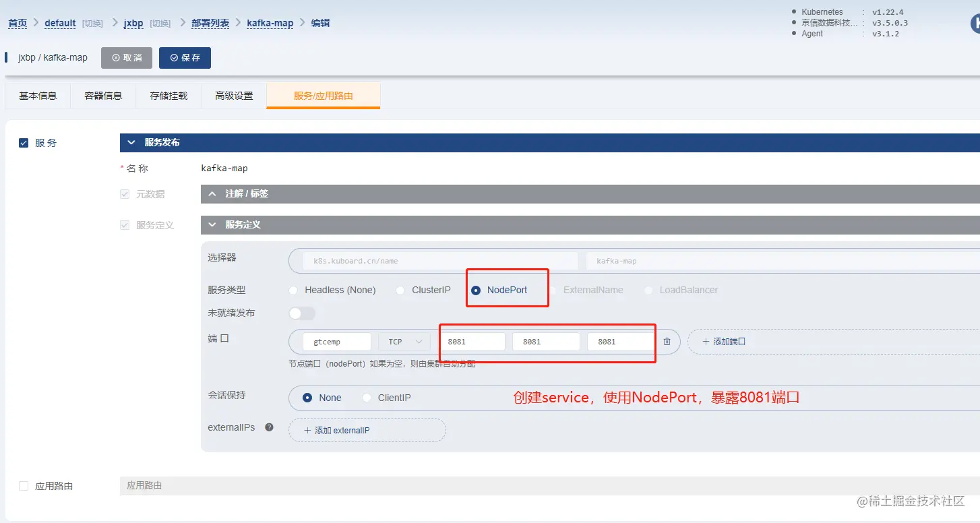Toggle the 服务定义 checkbox
Screen dimensions: 980x523
125,225
